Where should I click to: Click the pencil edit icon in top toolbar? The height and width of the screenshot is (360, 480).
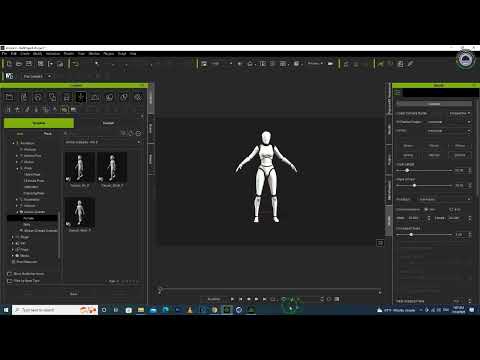coord(410,64)
